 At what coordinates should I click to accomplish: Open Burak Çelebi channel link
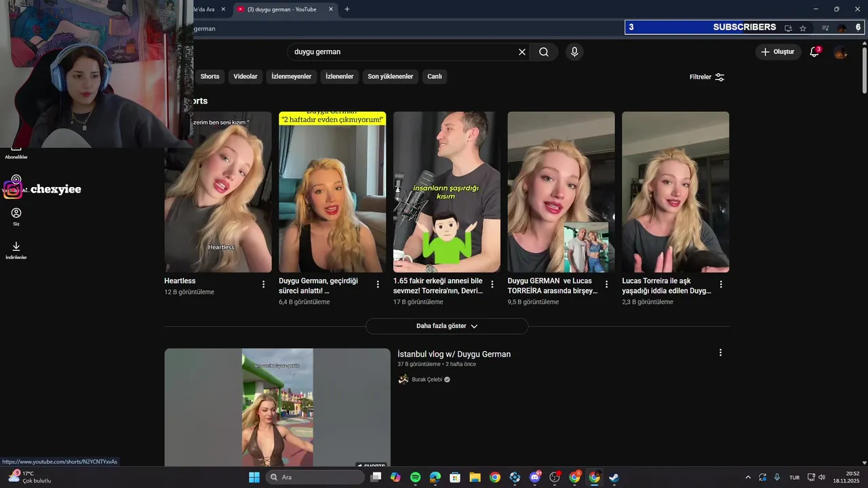(x=427, y=380)
